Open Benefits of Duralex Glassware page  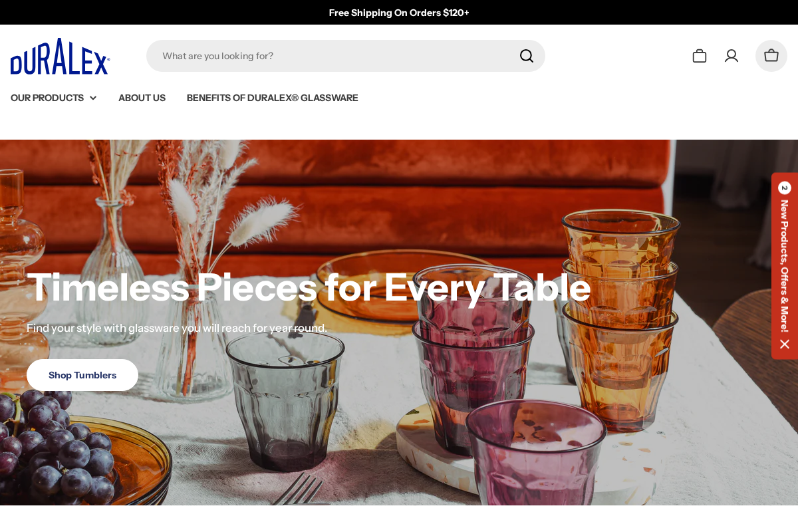coord(272,98)
